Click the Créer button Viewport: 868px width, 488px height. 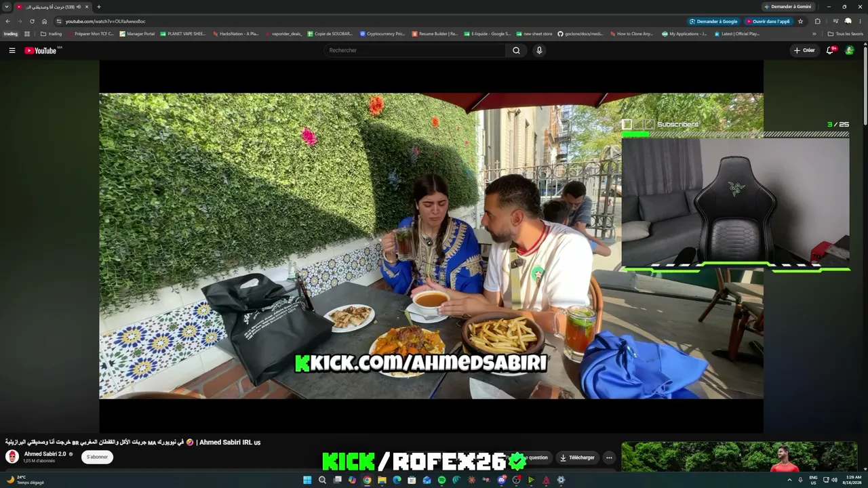pyautogui.click(x=804, y=50)
